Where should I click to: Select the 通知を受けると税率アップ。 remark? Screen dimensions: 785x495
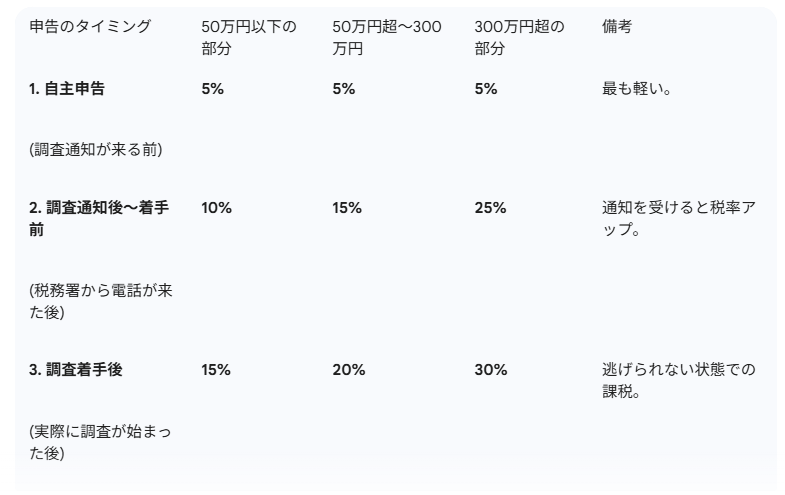tap(678, 218)
